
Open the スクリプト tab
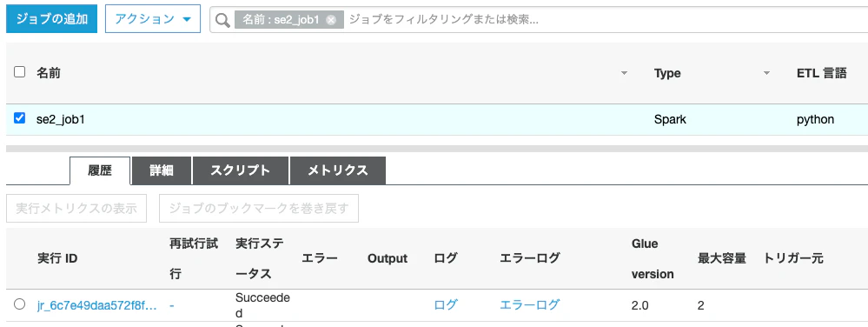(241, 170)
